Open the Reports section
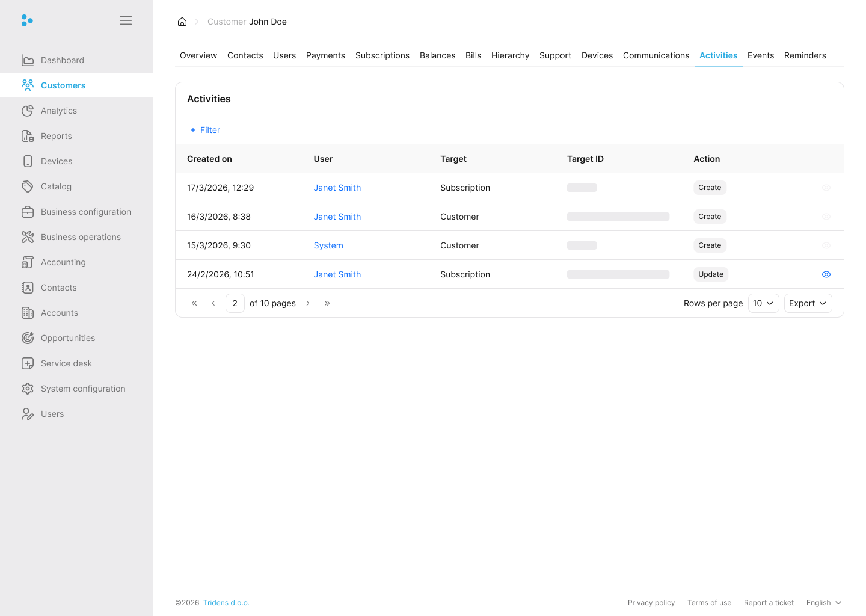866x616 pixels. [x=55, y=136]
